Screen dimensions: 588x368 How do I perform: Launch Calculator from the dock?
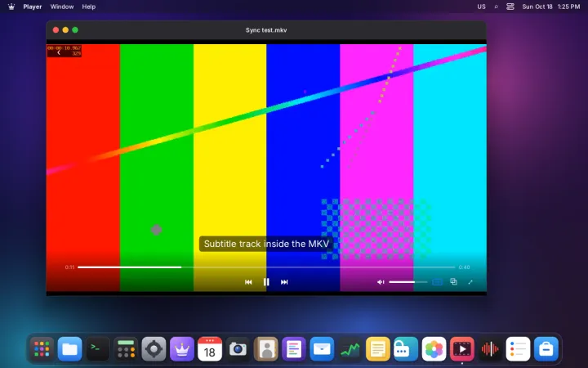[x=126, y=349]
